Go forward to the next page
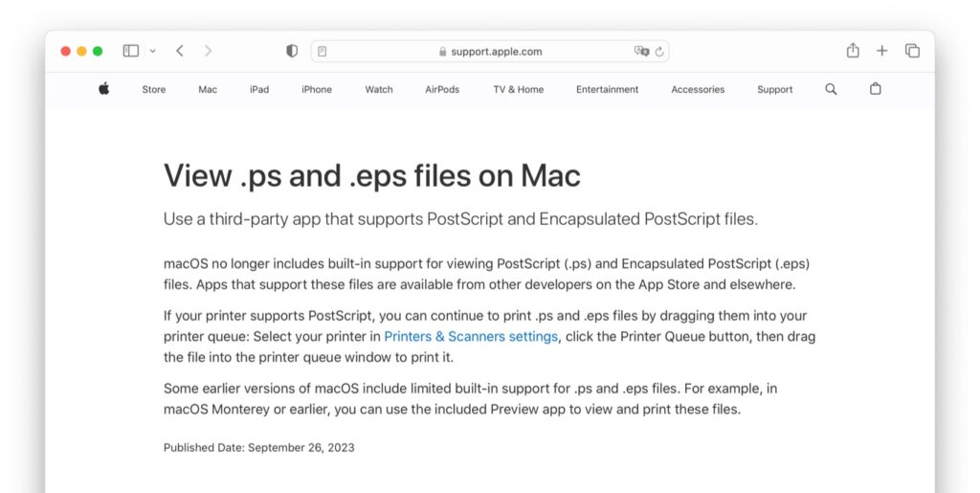The height and width of the screenshot is (493, 980). coord(209,51)
